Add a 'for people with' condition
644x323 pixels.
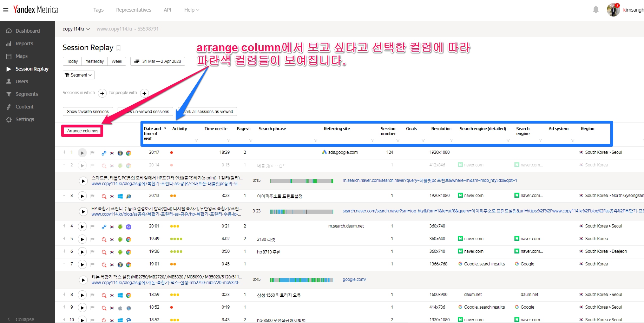click(144, 93)
